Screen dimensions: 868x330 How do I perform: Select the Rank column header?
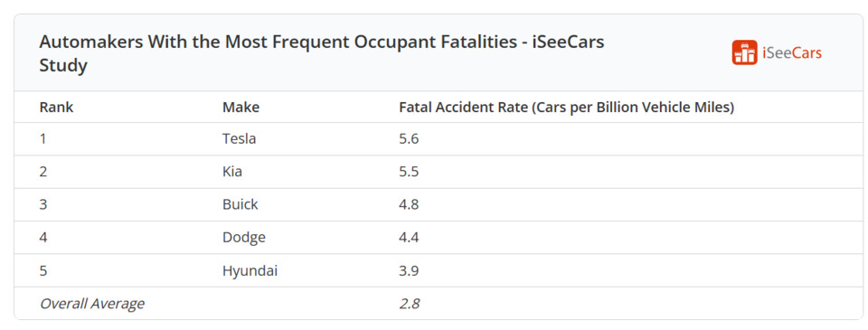[x=56, y=108]
